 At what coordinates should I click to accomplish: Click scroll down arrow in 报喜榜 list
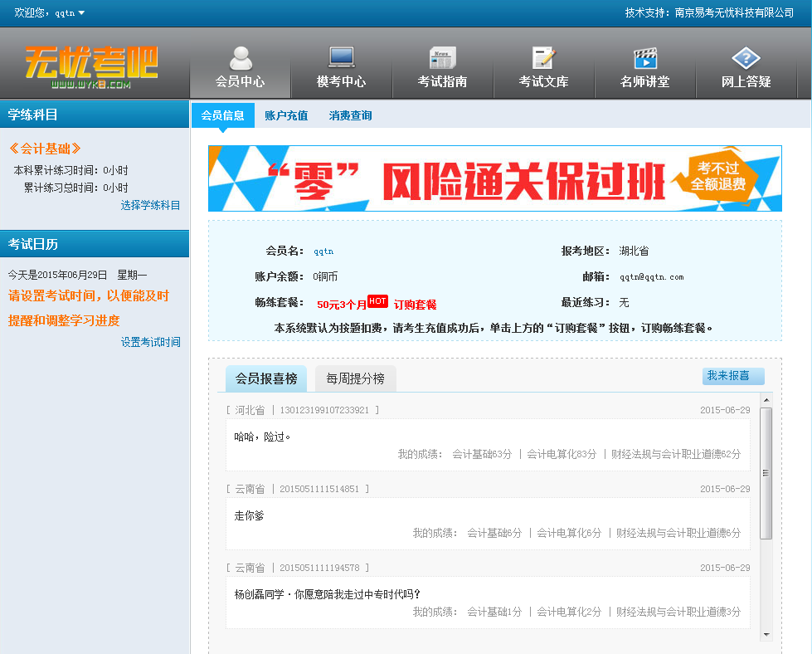point(766,634)
